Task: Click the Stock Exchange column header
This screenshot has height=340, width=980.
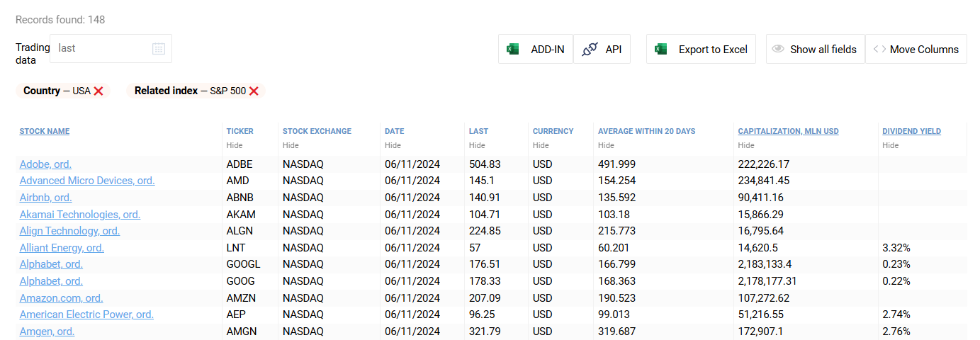Action: [x=317, y=131]
